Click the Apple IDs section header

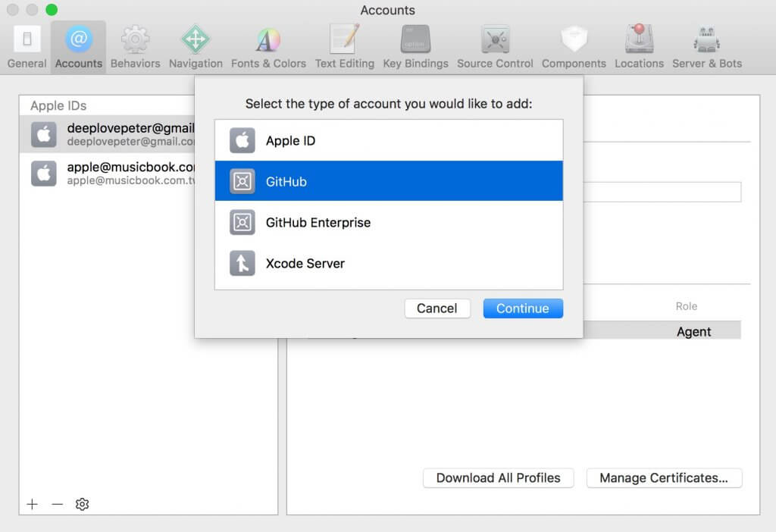tap(58, 105)
